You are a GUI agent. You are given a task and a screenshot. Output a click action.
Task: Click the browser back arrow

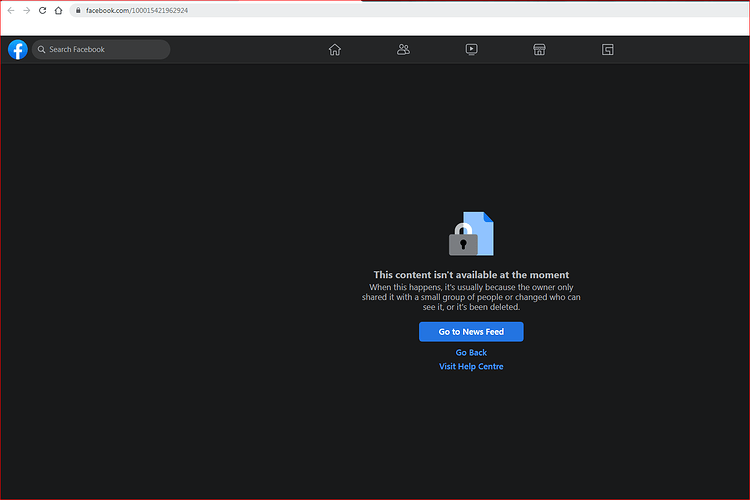click(11, 10)
